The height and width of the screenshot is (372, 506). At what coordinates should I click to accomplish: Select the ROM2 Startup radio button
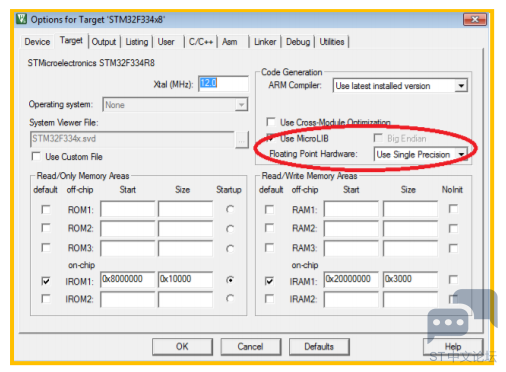point(230,229)
